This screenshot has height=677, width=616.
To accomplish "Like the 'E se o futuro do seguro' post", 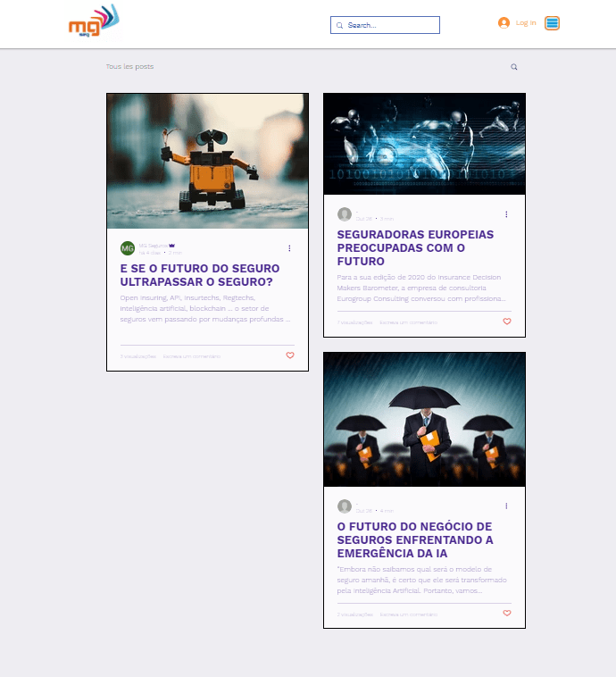I will [289, 355].
